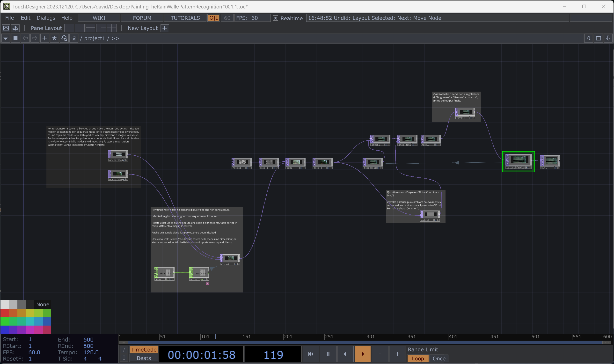Viewport: 614px width, 364px height.
Task: Set range limit to Once
Action: pyautogui.click(x=439, y=358)
